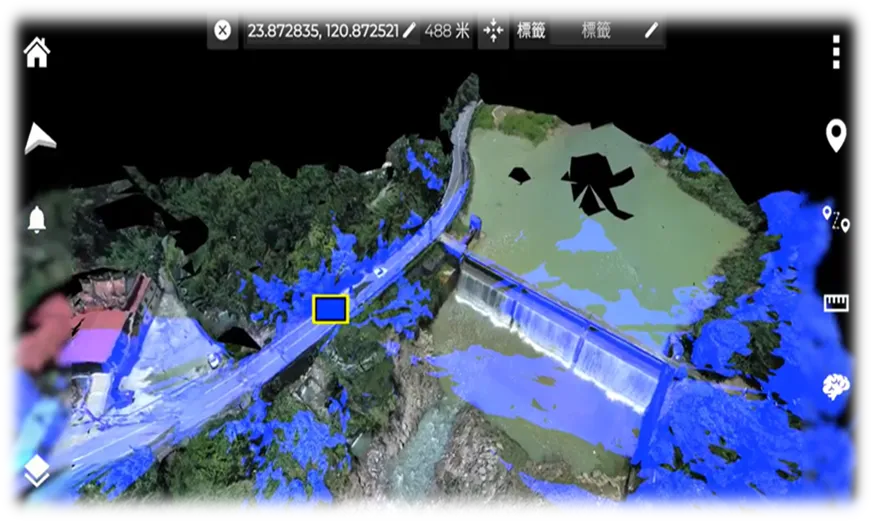
Task: Open notifications via the bell icon
Action: [38, 219]
